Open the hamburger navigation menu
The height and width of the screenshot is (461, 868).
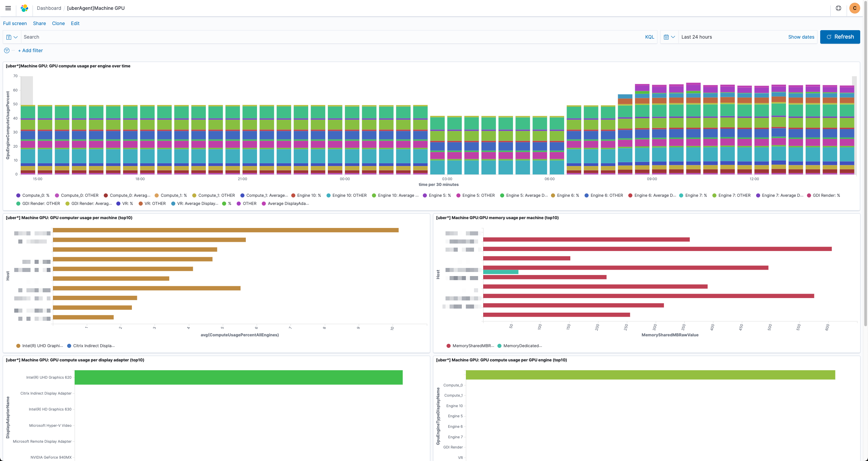[8, 8]
